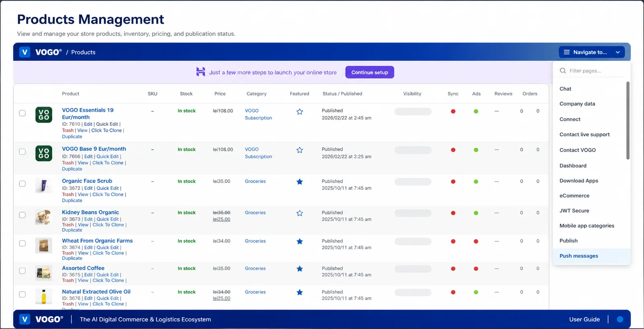The width and height of the screenshot is (644, 329).
Task: Click the setup banner logo icon
Action: coord(200,72)
